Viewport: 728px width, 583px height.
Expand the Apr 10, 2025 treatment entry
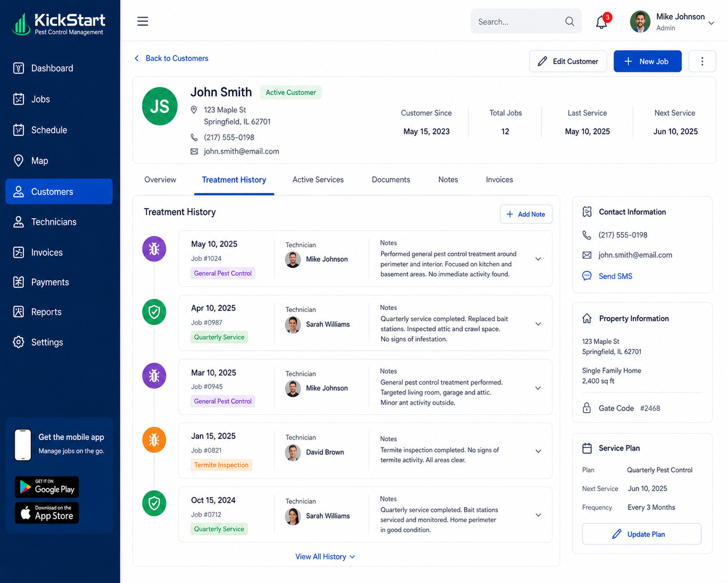pos(538,324)
